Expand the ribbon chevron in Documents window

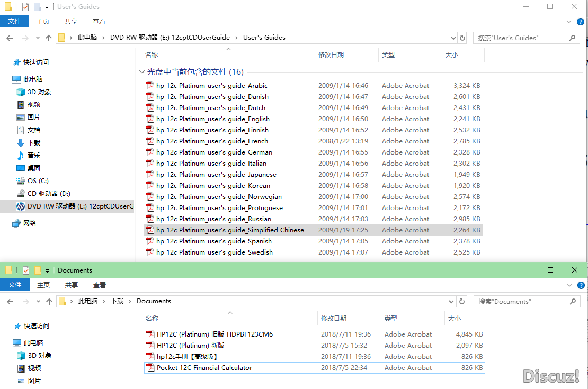click(x=569, y=285)
